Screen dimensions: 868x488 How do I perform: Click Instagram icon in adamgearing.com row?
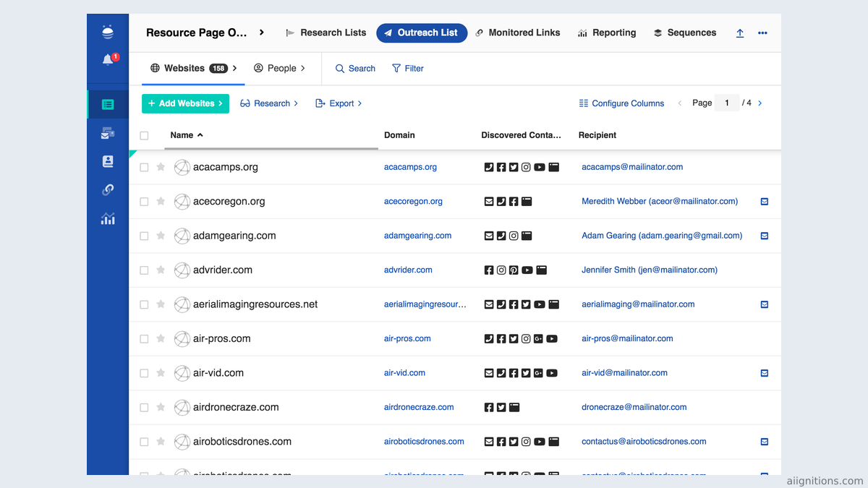[x=514, y=236]
